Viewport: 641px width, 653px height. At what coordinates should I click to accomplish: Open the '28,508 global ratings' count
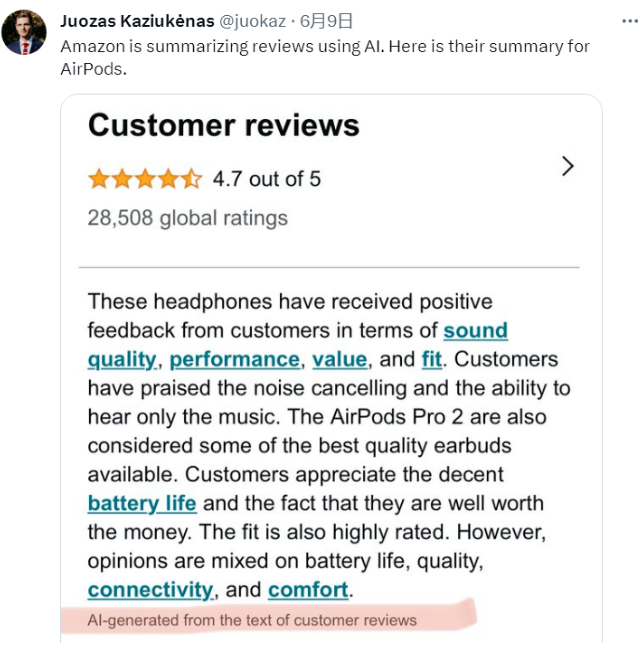[x=187, y=218]
